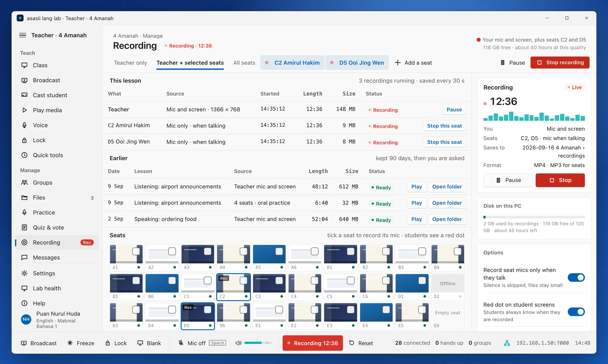Switch to the Teacher only tab
The image size is (608, 364).
(130, 63)
